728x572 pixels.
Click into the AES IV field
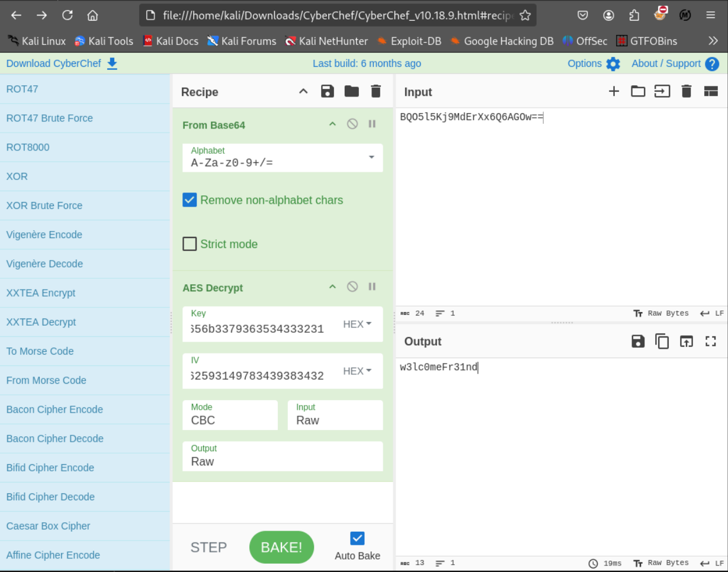click(x=258, y=375)
